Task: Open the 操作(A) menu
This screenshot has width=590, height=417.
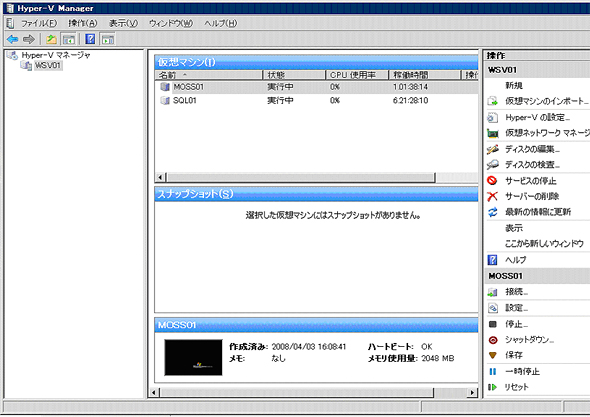Action: [82, 23]
